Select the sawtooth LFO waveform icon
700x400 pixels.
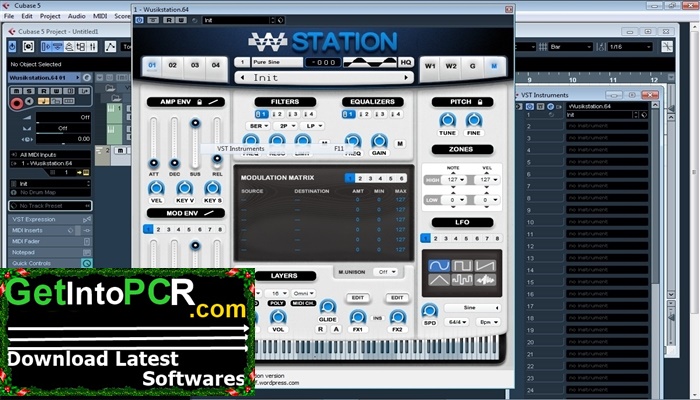point(485,266)
